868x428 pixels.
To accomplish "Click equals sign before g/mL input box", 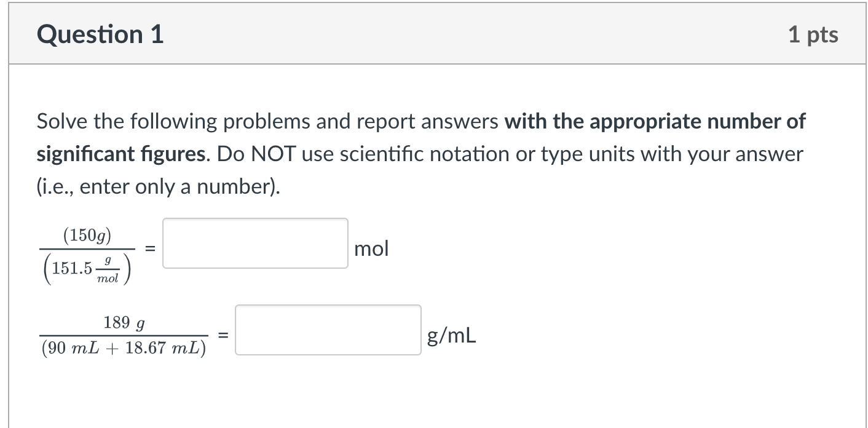I will [x=223, y=336].
